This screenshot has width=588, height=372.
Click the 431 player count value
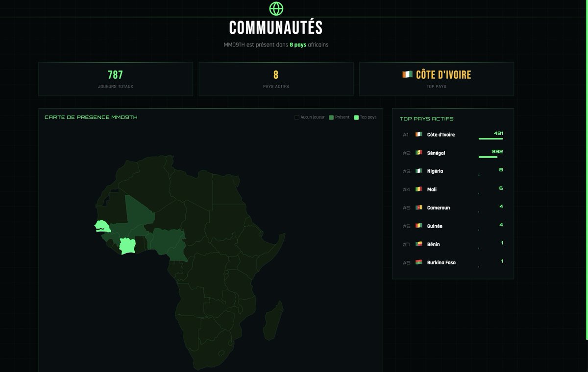click(x=499, y=133)
